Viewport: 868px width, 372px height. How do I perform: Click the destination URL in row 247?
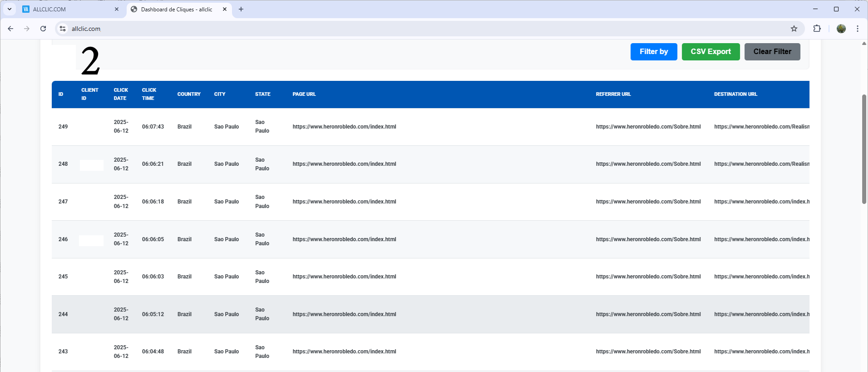pos(762,202)
